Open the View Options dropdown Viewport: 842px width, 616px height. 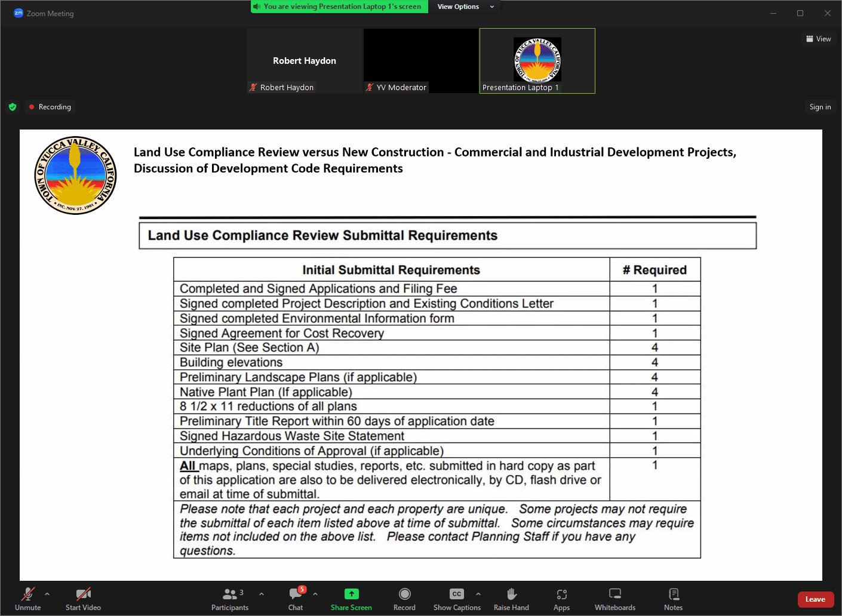coord(465,7)
